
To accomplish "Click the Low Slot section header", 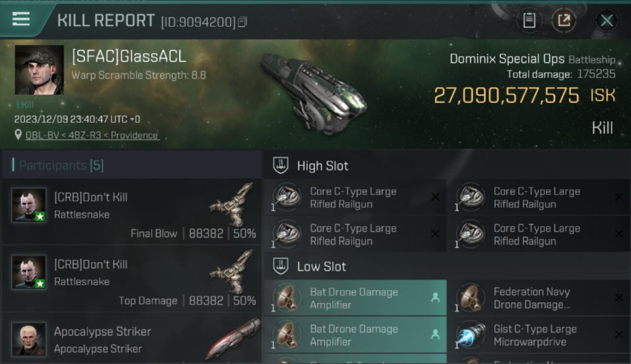I will tap(447, 266).
